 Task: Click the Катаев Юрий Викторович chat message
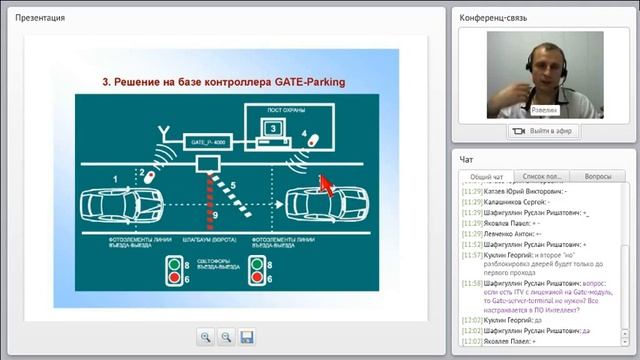pyautogui.click(x=514, y=191)
